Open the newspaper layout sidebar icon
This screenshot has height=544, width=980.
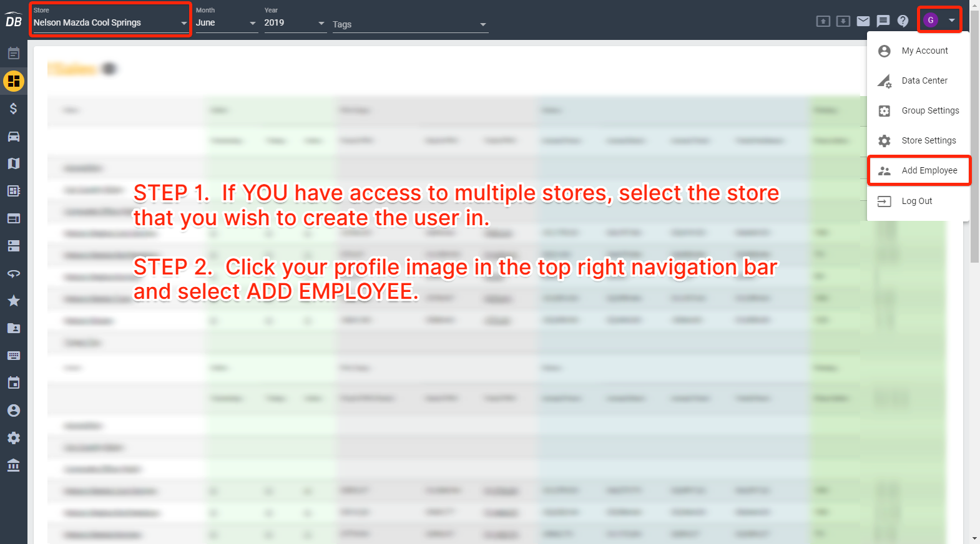[x=14, y=191]
